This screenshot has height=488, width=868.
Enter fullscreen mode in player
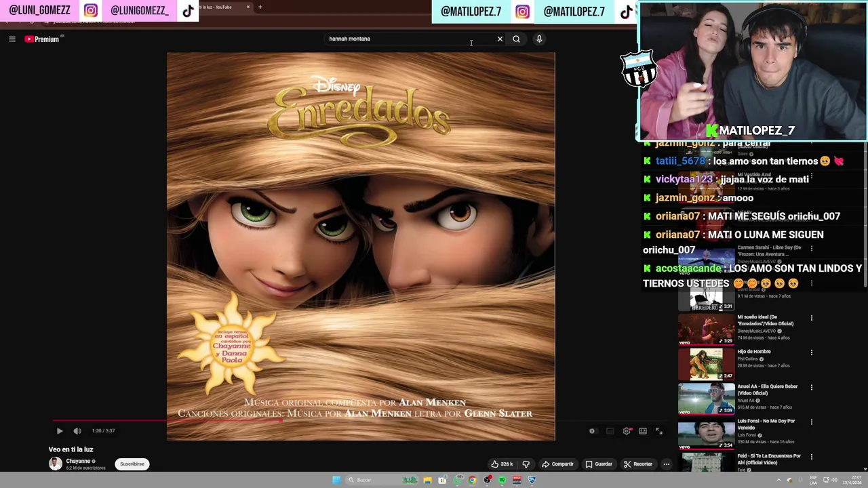[659, 431]
